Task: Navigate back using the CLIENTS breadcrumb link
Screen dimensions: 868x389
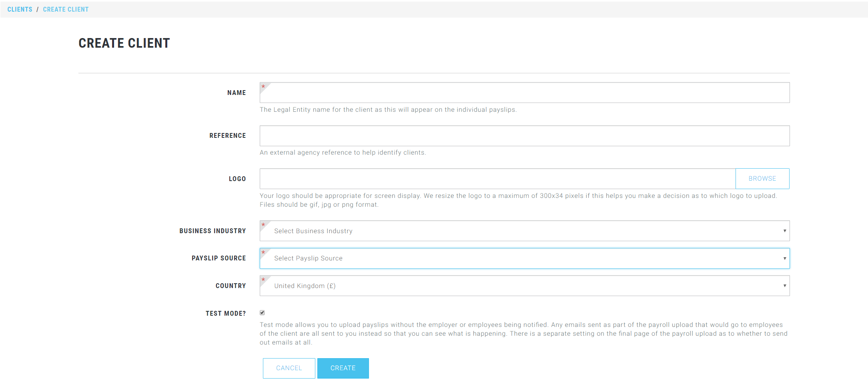Action: pyautogui.click(x=20, y=9)
